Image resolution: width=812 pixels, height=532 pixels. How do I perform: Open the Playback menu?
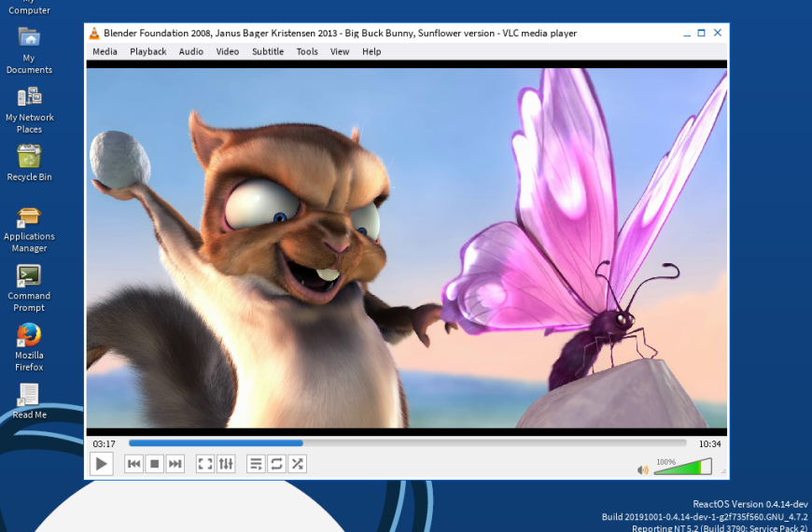[x=148, y=51]
